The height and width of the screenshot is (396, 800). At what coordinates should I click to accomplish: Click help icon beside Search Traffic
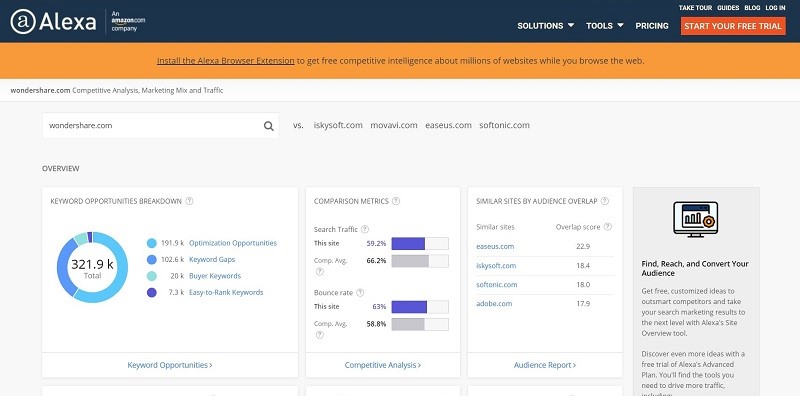[x=365, y=230]
